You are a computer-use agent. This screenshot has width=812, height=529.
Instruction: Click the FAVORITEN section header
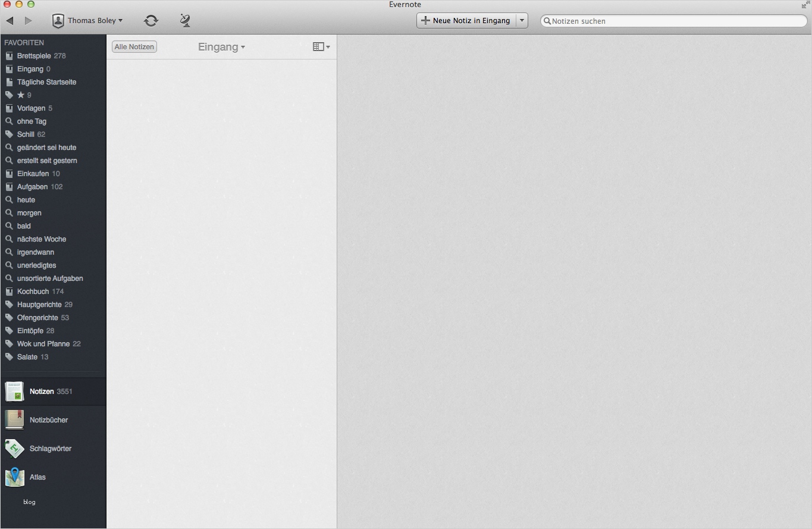pos(24,43)
